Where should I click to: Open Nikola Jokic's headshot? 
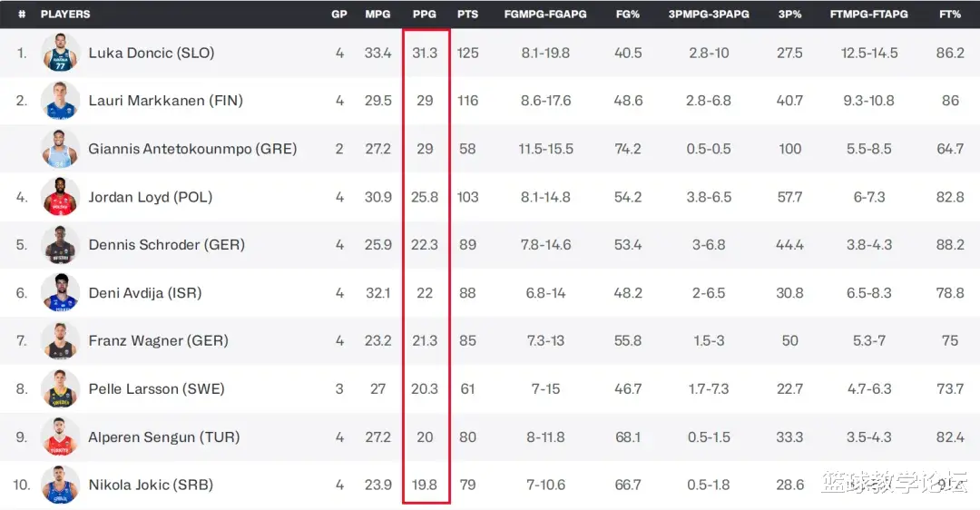tap(61, 485)
